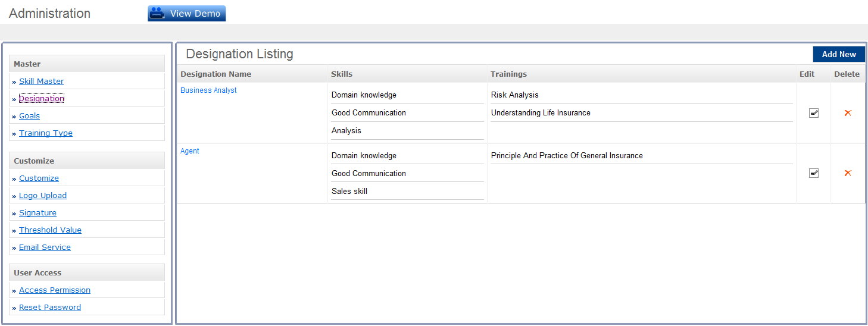Viewport: 868px width, 326px height.
Task: Open the Business Analyst designation link
Action: pyautogui.click(x=208, y=90)
